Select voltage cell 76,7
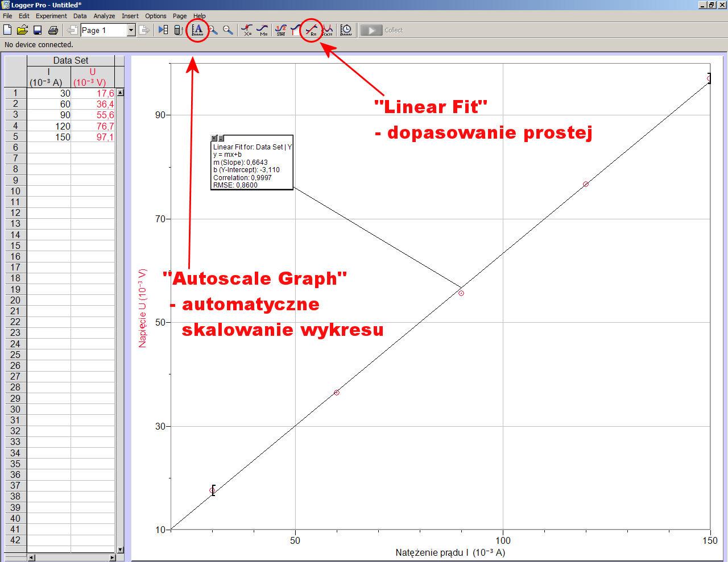Viewport: 728px width, 562px height. 93,126
